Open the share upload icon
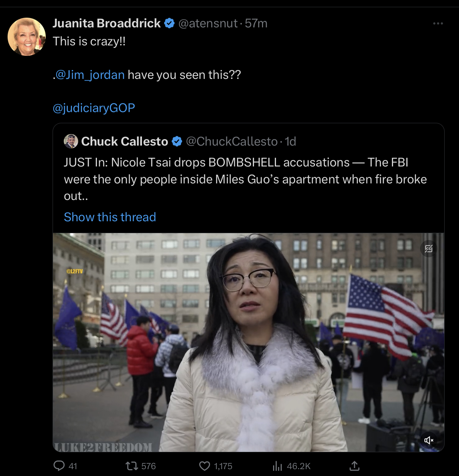Image resolution: width=459 pixels, height=476 pixels. pos(355,466)
